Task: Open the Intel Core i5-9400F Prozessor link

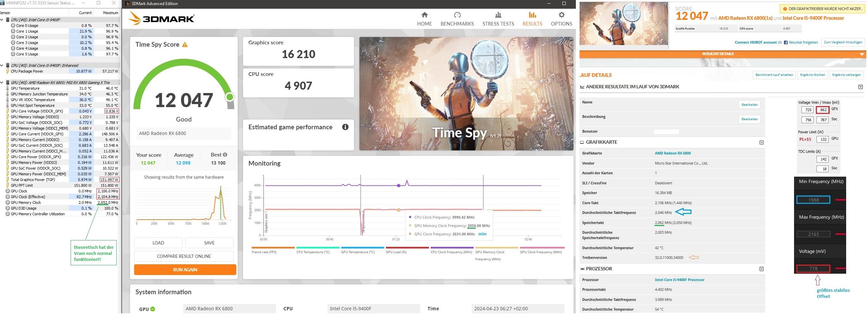Action: tap(679, 280)
